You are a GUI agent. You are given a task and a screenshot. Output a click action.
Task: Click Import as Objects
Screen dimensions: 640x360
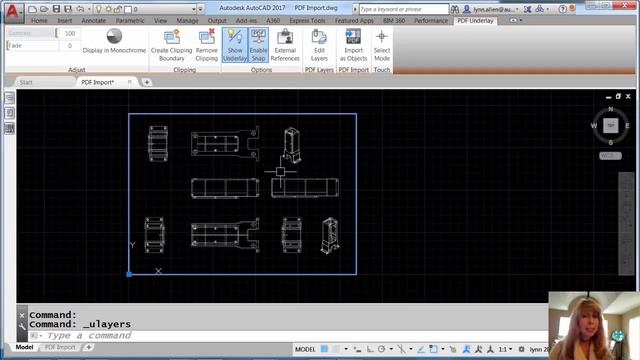coord(353,45)
